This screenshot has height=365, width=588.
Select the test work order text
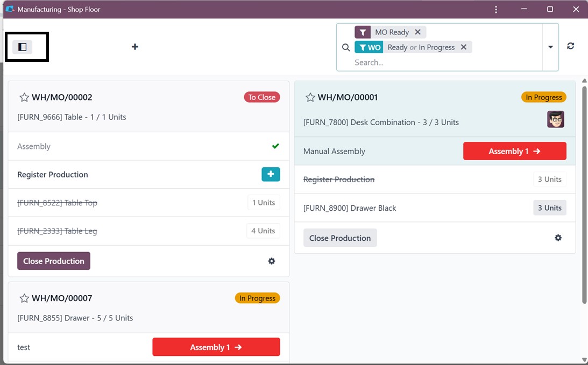point(24,347)
